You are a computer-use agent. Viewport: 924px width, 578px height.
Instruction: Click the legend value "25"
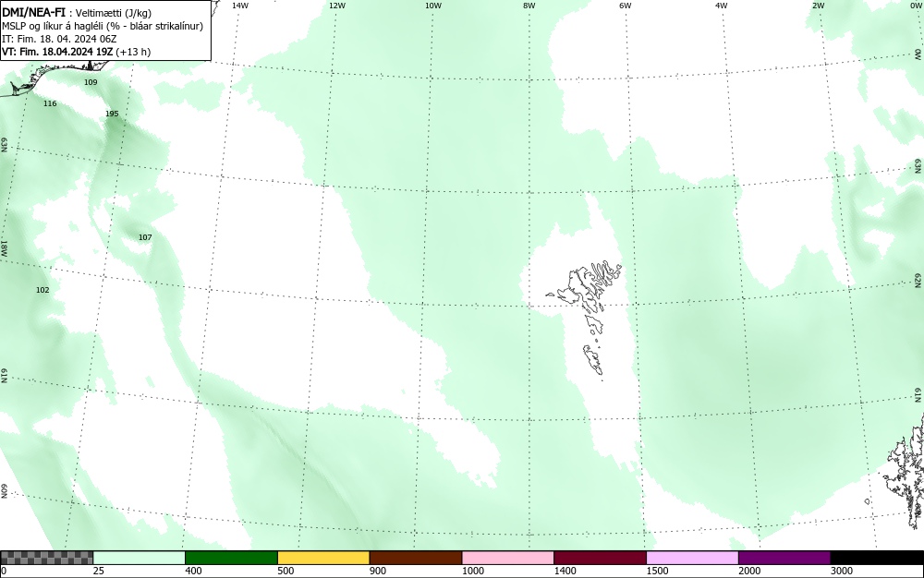pos(100,571)
